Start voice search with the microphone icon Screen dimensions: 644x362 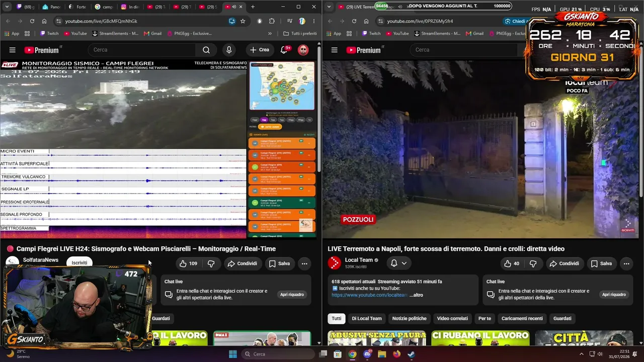click(x=229, y=50)
